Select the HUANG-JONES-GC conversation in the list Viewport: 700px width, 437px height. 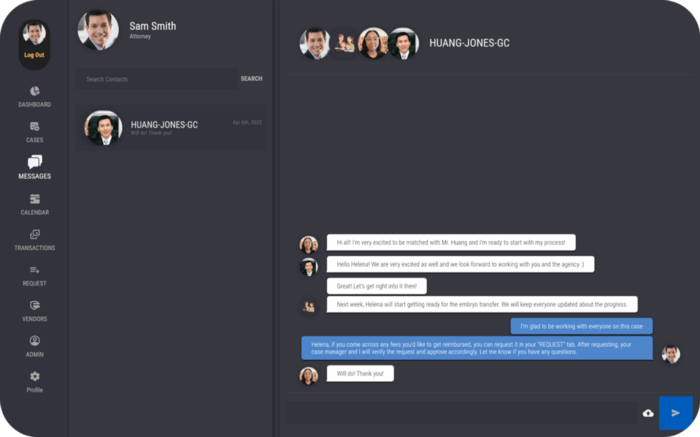point(170,128)
